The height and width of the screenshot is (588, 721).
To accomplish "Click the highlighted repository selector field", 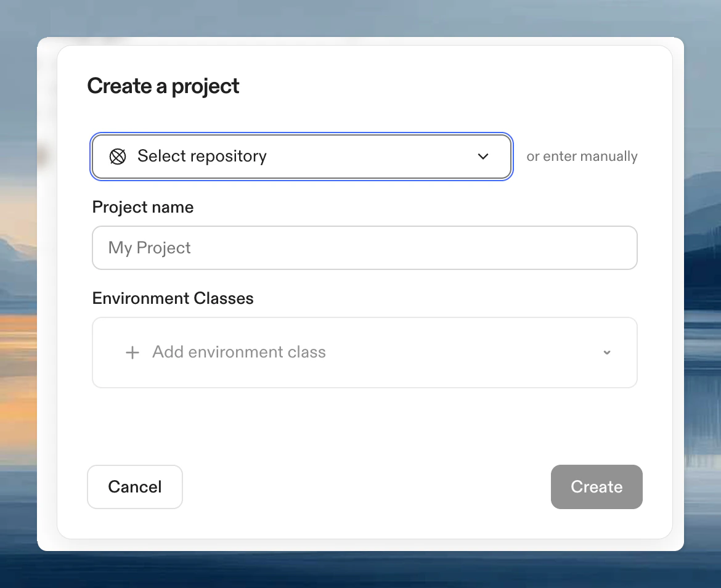I will pyautogui.click(x=301, y=157).
